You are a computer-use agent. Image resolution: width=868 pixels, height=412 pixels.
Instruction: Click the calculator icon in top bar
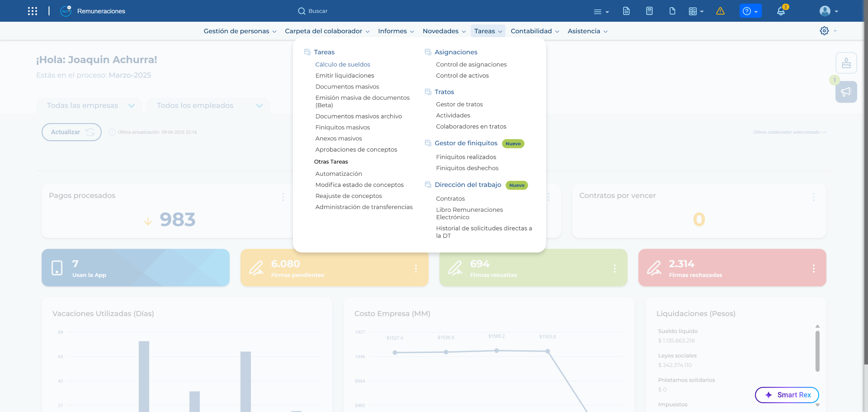pyautogui.click(x=649, y=11)
